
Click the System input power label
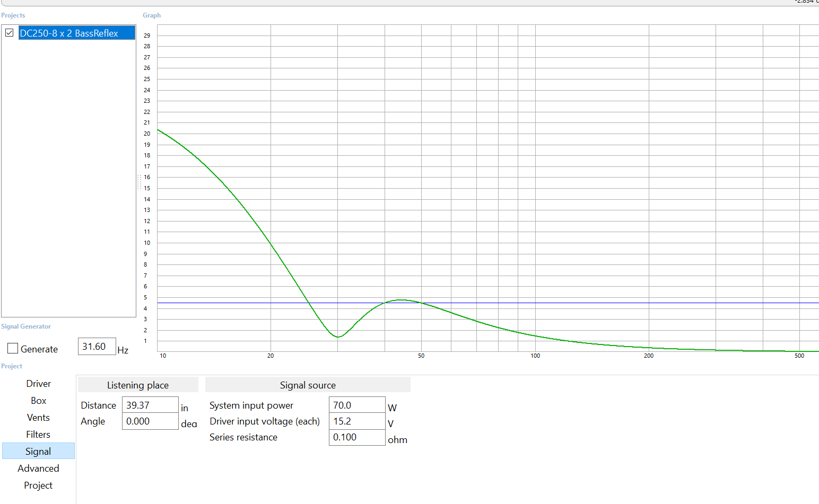pos(251,405)
